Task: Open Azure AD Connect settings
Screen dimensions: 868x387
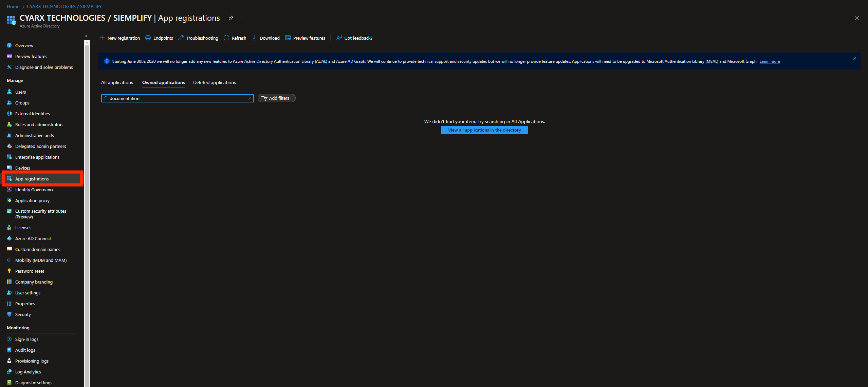Action: (x=33, y=238)
